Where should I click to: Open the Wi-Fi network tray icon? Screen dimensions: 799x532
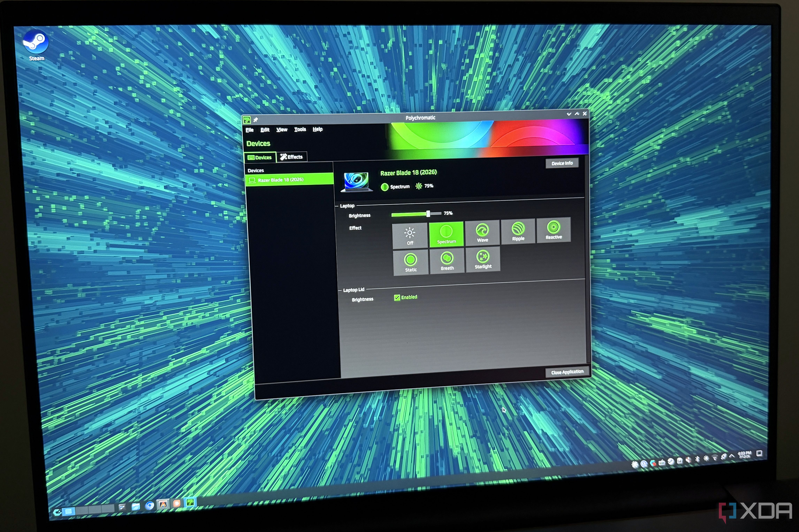715,458
